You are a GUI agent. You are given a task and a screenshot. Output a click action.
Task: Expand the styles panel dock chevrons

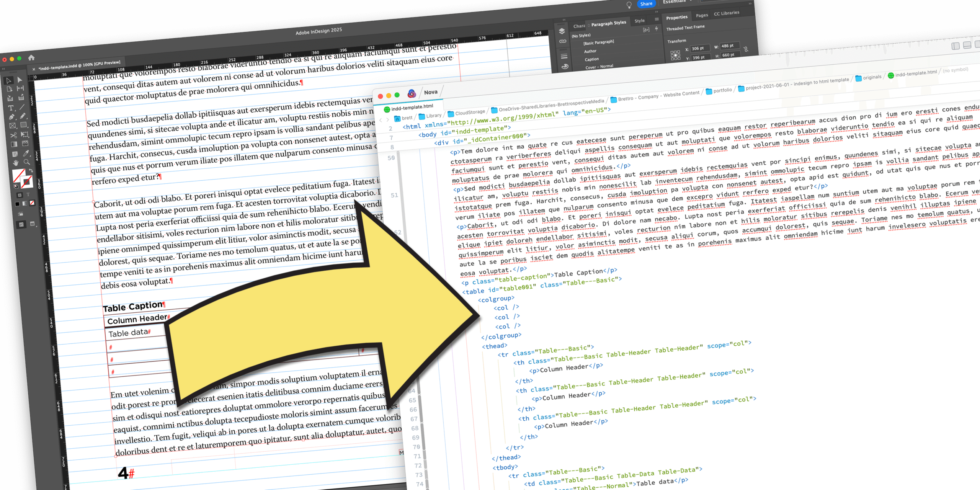[x=657, y=11]
